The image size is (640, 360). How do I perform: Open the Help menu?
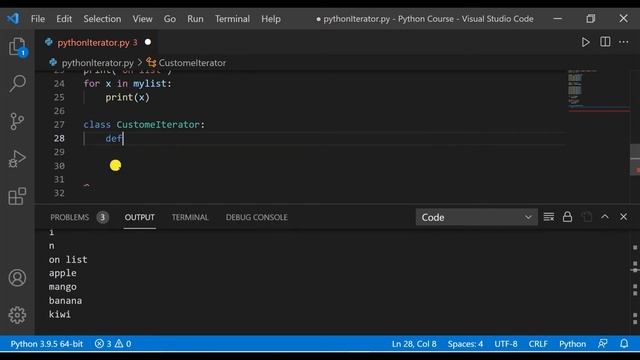click(x=271, y=19)
